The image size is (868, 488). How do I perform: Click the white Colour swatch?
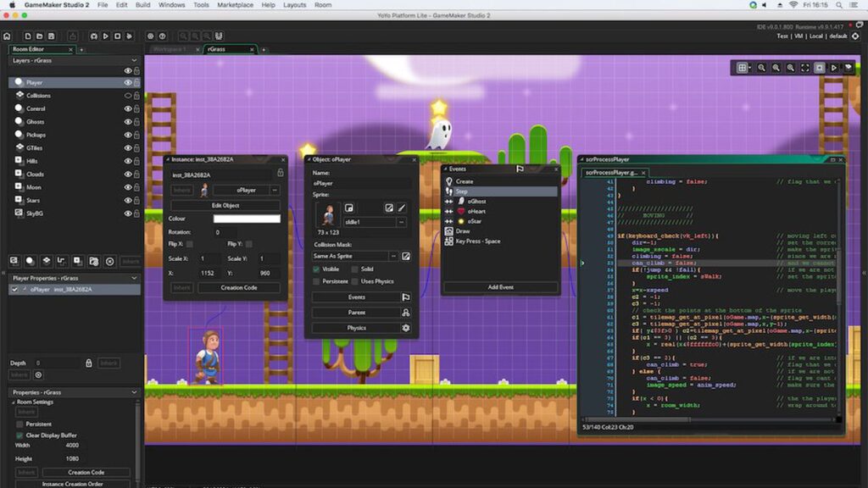point(247,219)
